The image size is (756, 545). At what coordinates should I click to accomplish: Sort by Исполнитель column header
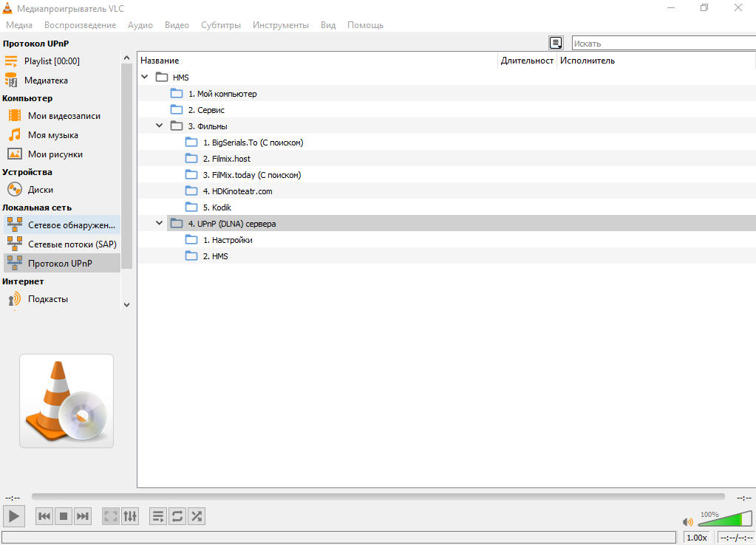point(655,61)
